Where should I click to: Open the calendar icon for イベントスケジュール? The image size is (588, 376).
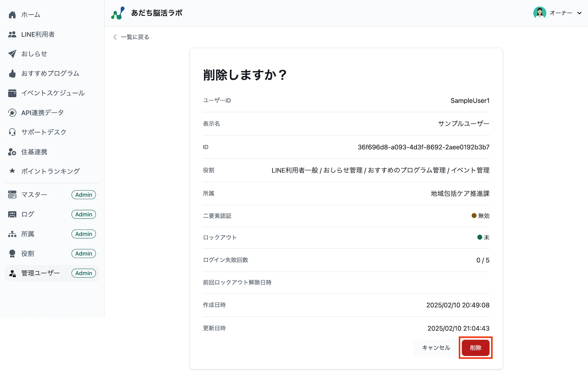pyautogui.click(x=12, y=93)
